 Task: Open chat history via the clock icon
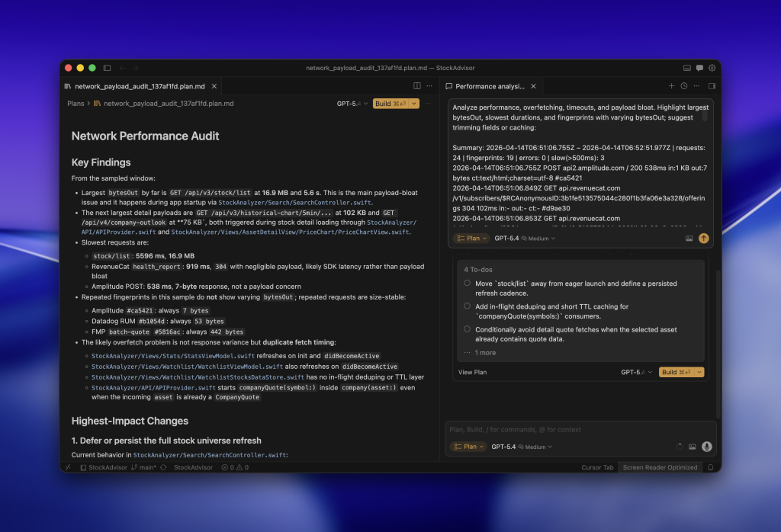684,85
